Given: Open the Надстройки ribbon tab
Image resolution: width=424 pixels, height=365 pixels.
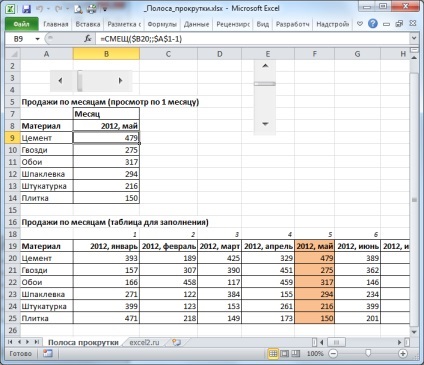Looking at the screenshot, I should click(x=332, y=24).
